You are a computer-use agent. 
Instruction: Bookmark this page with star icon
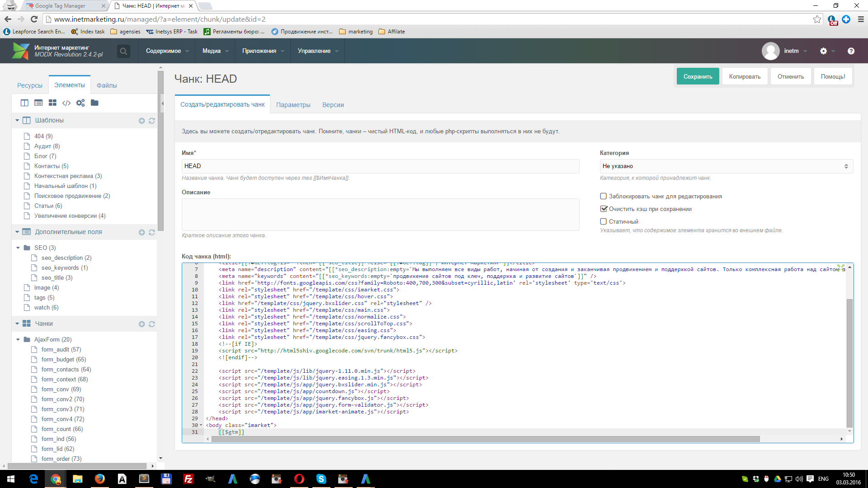click(817, 19)
